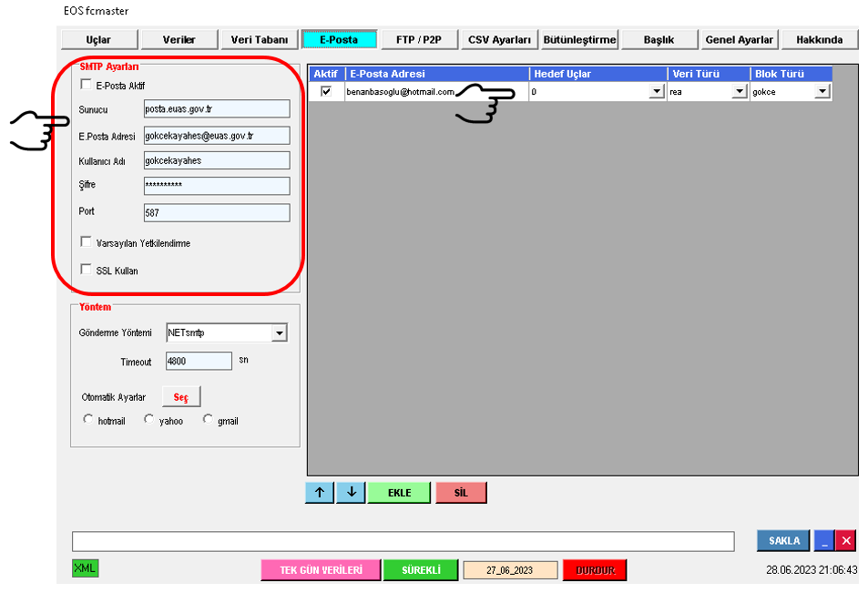Click the green XML indicator
Viewport: 868px width, 593px height.
tap(86, 568)
